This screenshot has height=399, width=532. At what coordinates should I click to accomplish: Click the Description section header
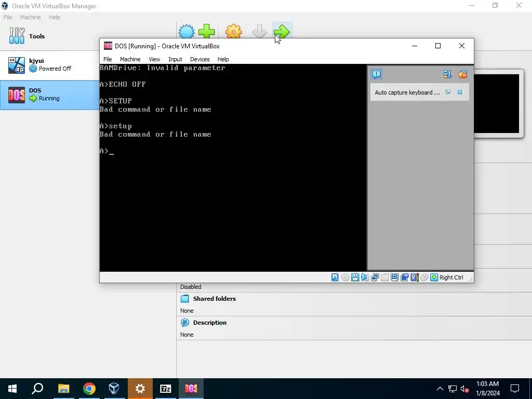pos(210,322)
